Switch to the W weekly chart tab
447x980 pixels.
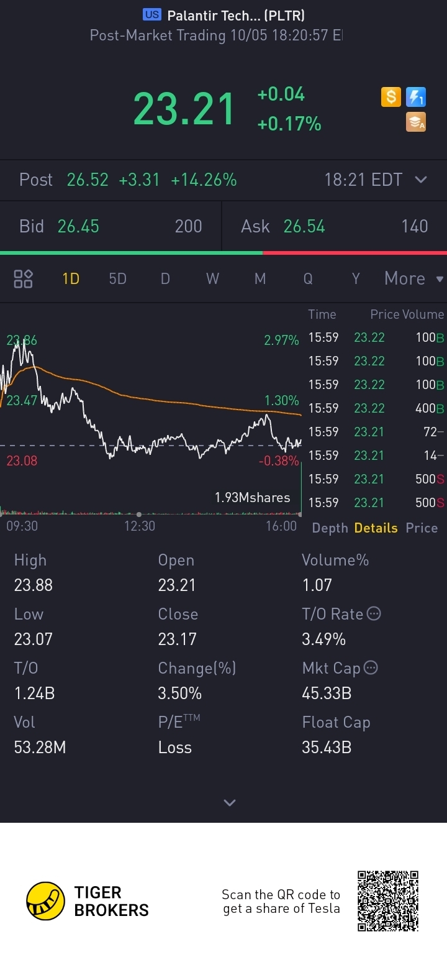(x=212, y=279)
